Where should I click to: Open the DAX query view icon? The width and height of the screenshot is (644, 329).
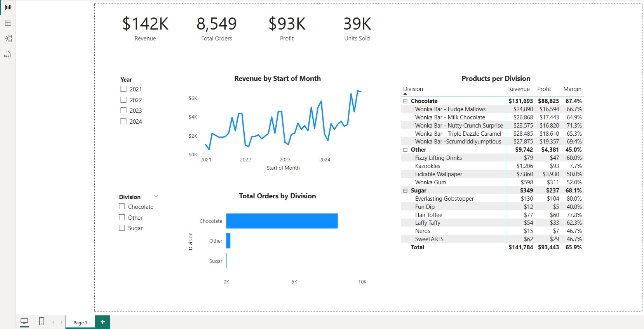click(8, 54)
